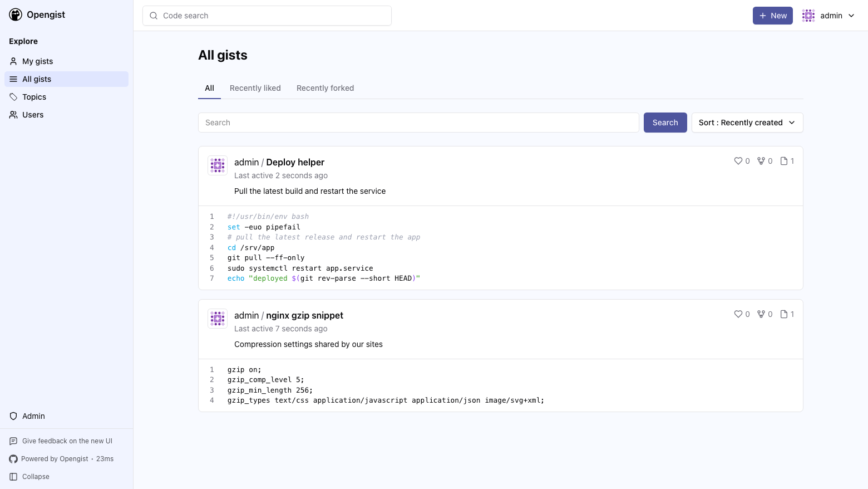Click the heart likes icon on nginx gzip snippet
This screenshot has height=489, width=868.
pos(738,314)
